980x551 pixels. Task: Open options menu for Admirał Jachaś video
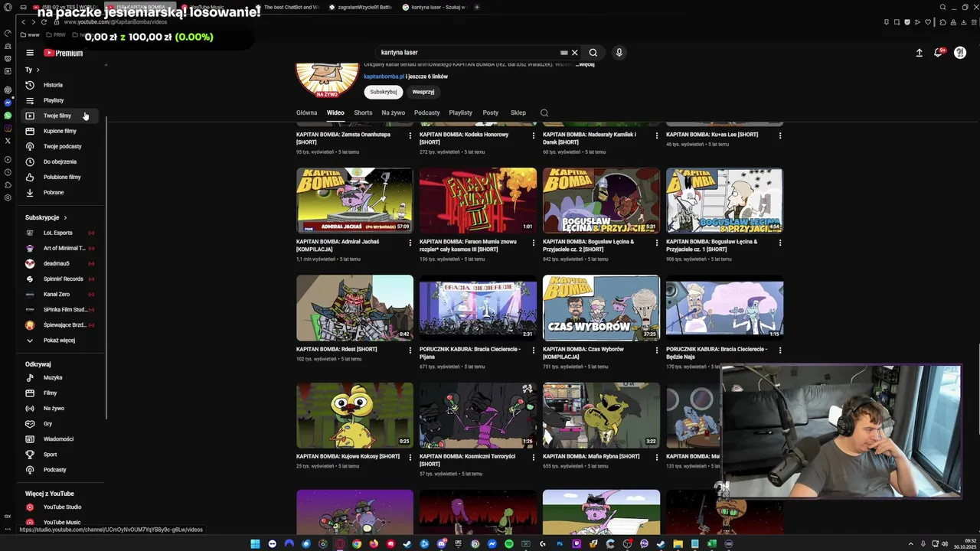[410, 243]
